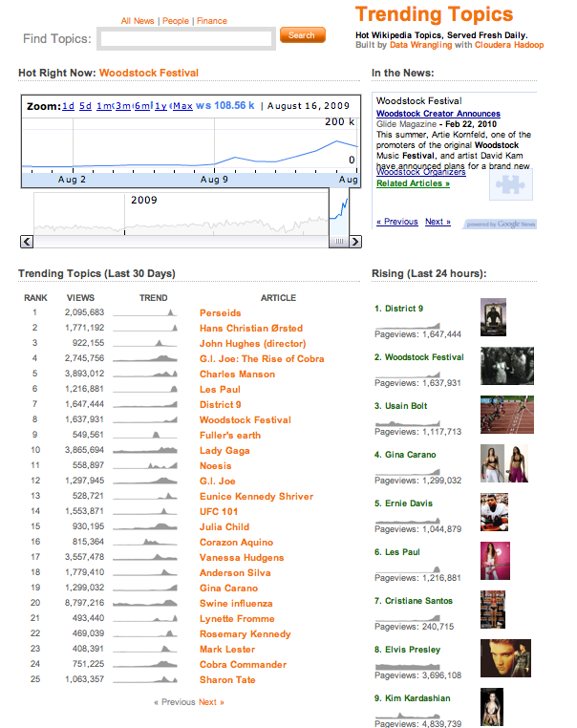Set chart zoom to Max
The image size is (577, 728).
pos(182,106)
